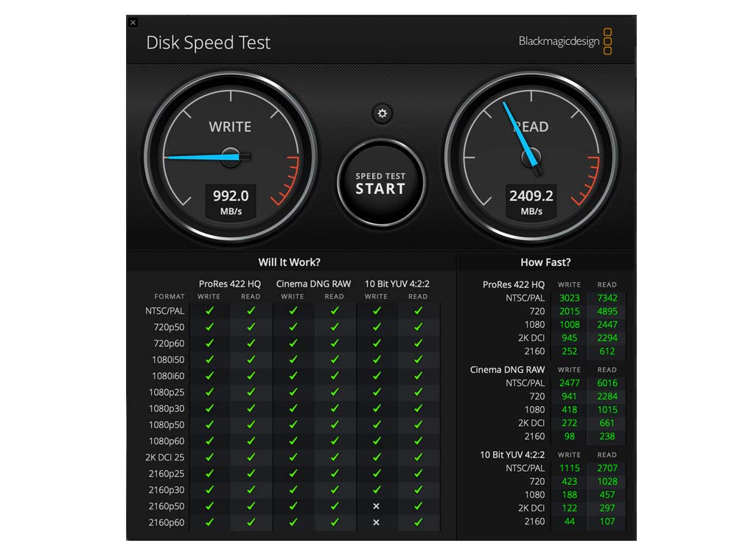Image resolution: width=737 pixels, height=560 pixels.
Task: Click the 2K DCI 25 format row label
Action: click(x=164, y=457)
